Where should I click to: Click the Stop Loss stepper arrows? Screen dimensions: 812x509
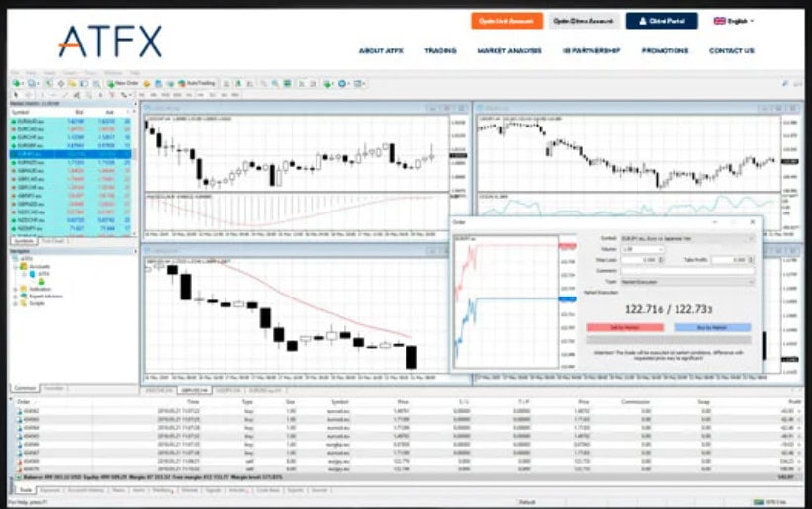tap(661, 260)
